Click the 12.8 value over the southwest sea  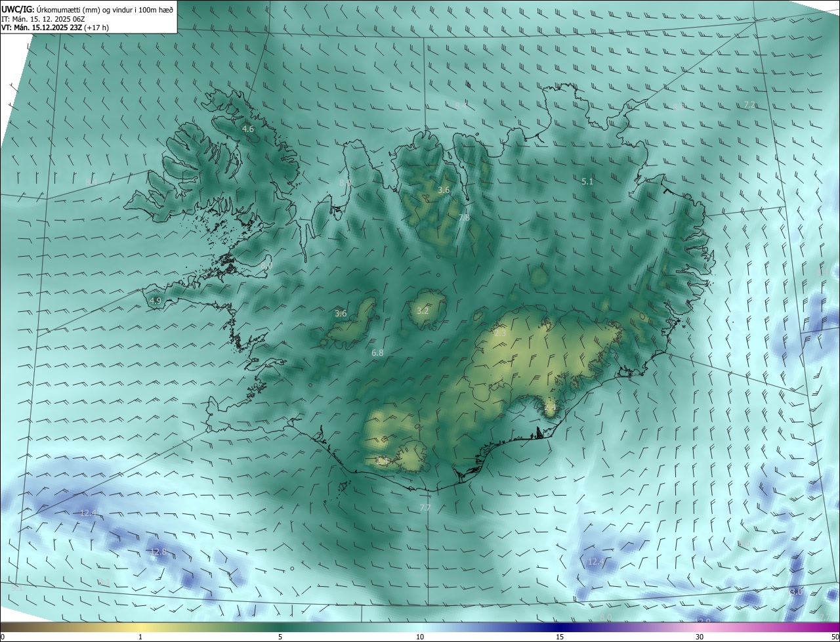pyautogui.click(x=158, y=551)
